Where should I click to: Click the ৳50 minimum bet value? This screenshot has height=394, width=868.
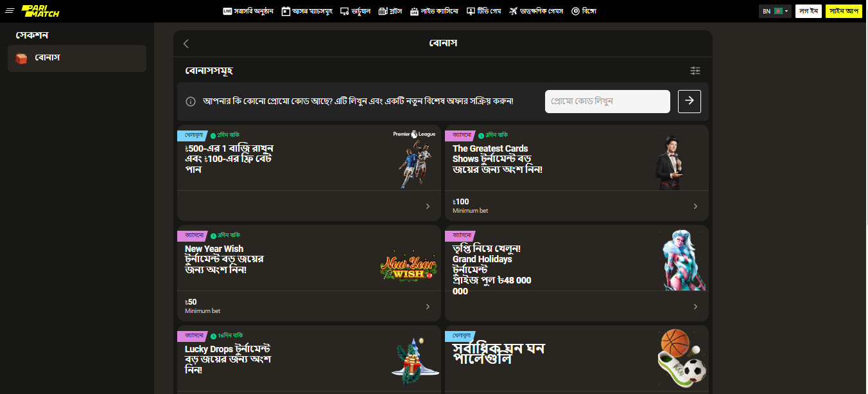point(191,302)
